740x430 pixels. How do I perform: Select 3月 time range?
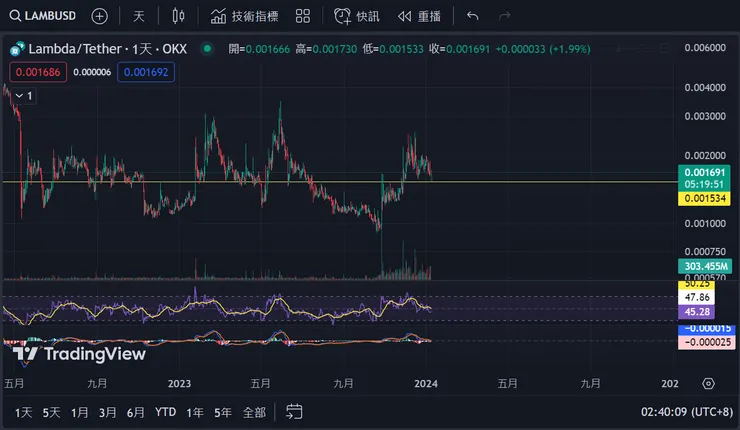[x=108, y=413]
